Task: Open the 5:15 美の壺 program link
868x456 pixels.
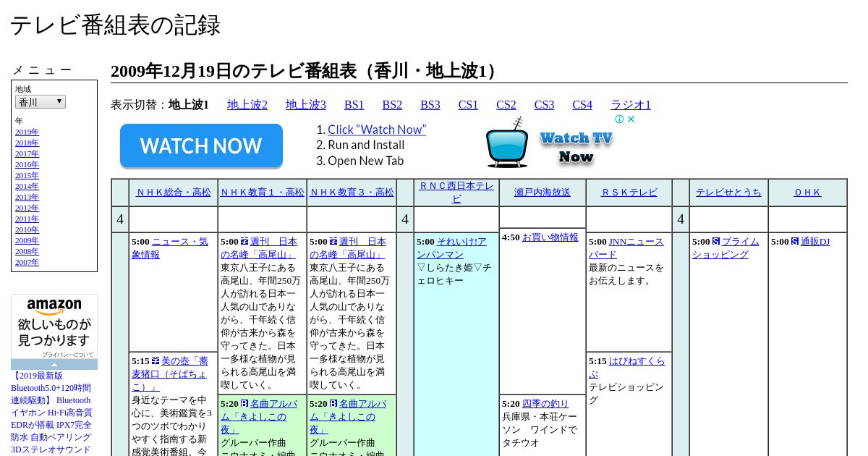Action: (x=170, y=373)
